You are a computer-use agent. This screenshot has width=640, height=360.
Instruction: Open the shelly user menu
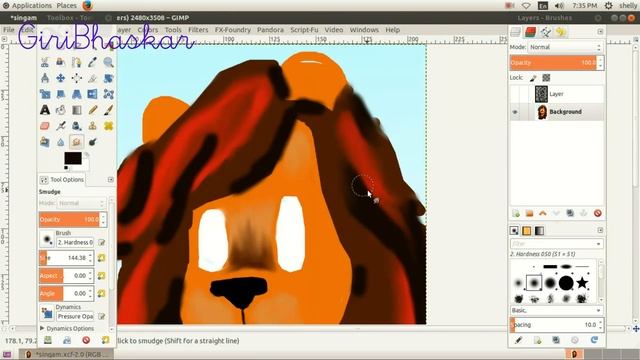point(628,5)
